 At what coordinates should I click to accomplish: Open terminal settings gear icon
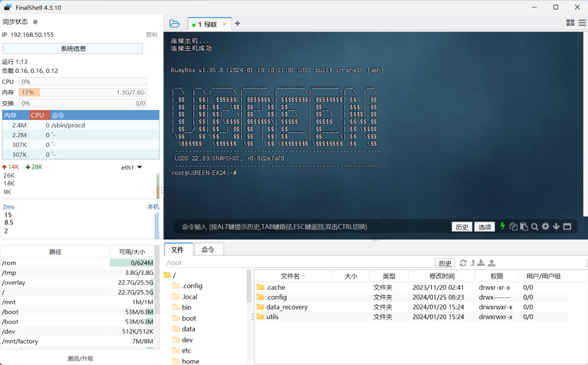(545, 226)
